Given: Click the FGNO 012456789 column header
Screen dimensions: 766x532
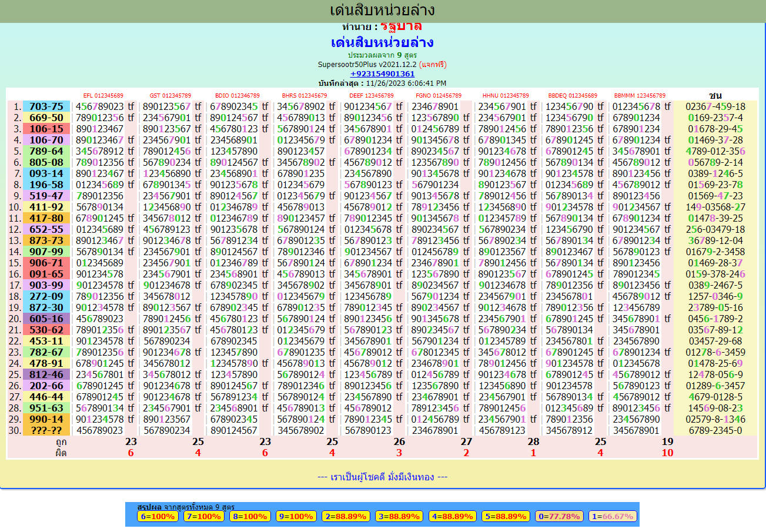Looking at the screenshot, I should tap(439, 95).
